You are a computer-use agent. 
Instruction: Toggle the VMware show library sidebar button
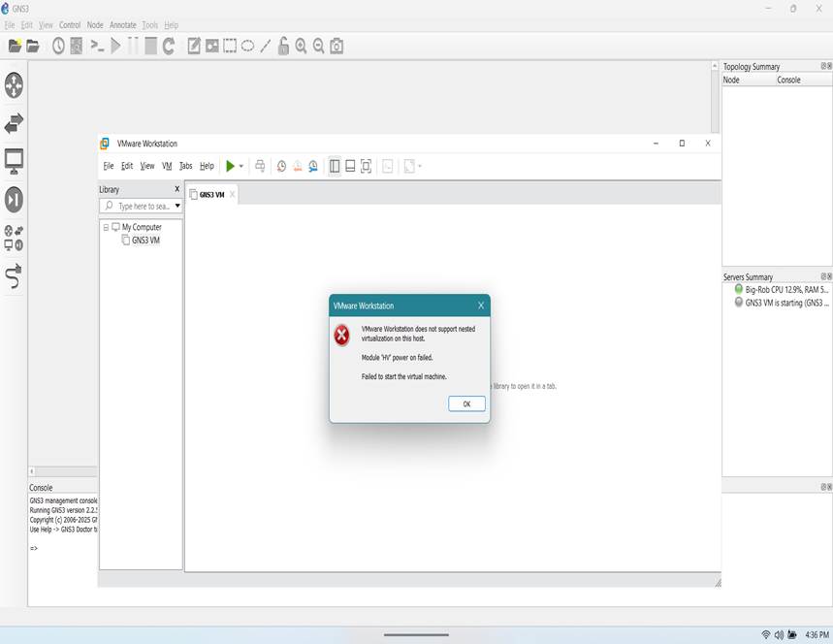334,166
